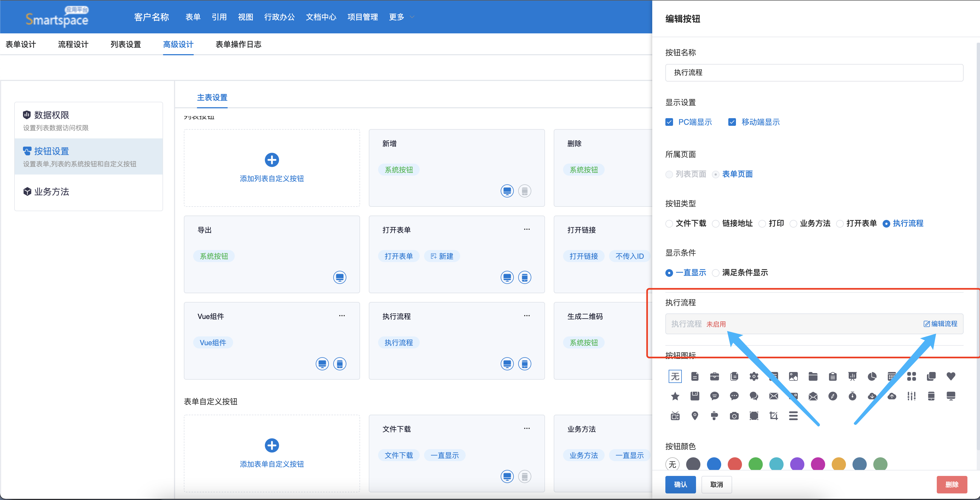The width and height of the screenshot is (980, 500).
Task: Open the more menu on Vue组件 card
Action: 342,316
